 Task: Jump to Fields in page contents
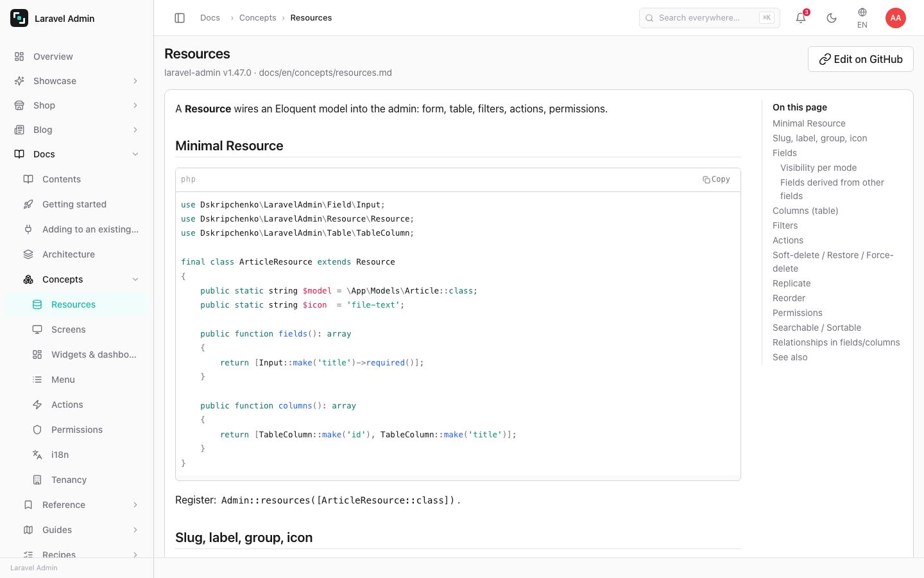pos(784,153)
